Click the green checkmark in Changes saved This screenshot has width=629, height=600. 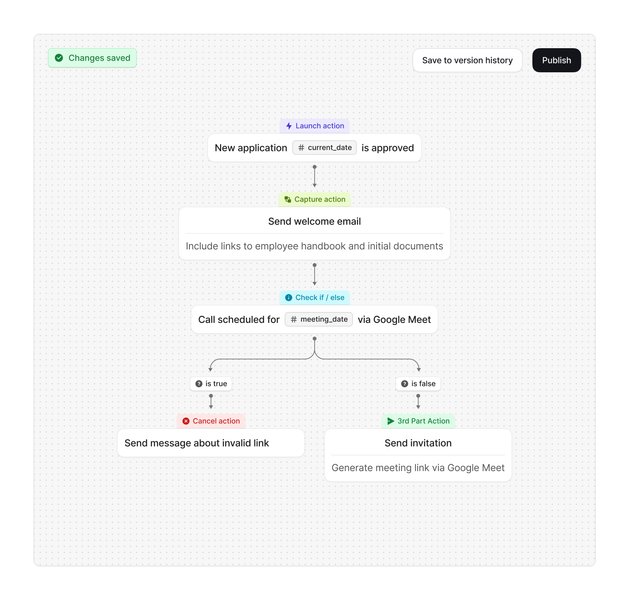pyautogui.click(x=59, y=58)
